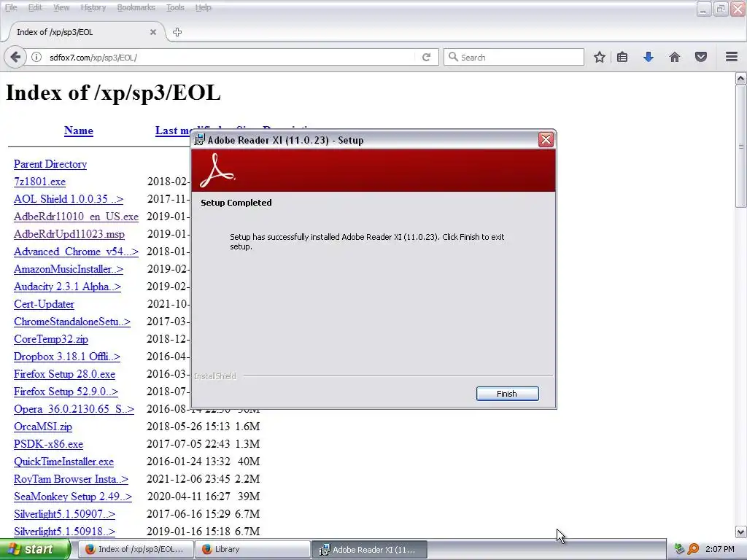Bookmark this page with the star icon
This screenshot has width=747, height=560.
pos(600,57)
